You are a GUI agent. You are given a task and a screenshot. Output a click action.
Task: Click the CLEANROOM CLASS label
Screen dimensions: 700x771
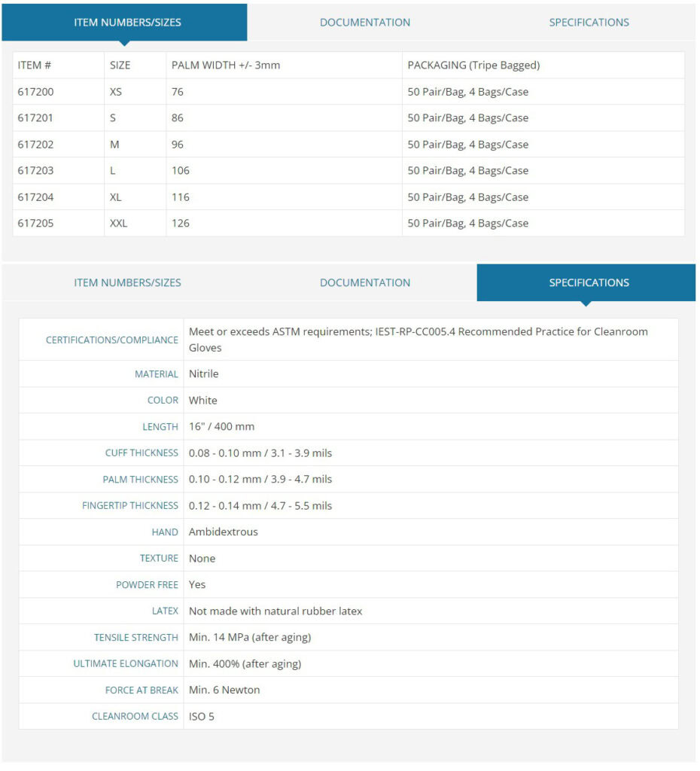coord(135,717)
